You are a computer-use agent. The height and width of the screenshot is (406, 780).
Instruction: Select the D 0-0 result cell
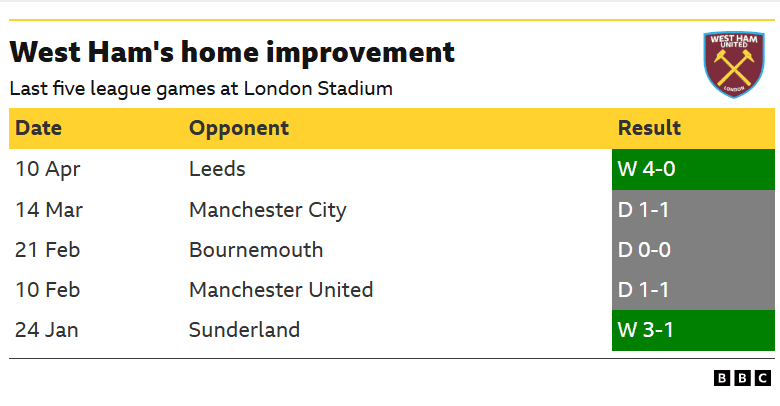[x=693, y=250]
